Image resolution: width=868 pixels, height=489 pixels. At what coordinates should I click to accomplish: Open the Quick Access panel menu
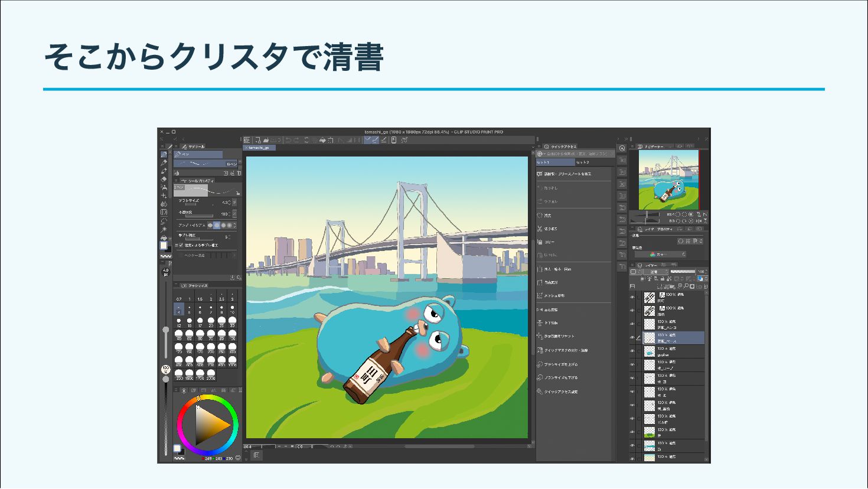click(539, 146)
